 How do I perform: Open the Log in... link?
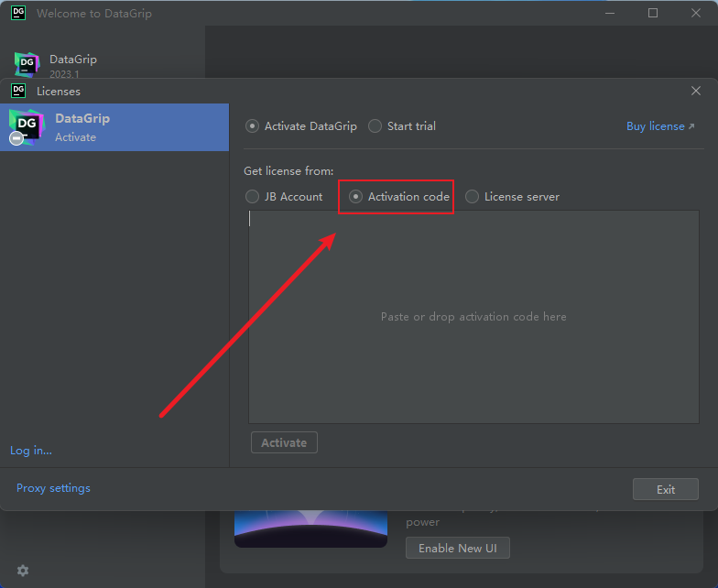(31, 451)
